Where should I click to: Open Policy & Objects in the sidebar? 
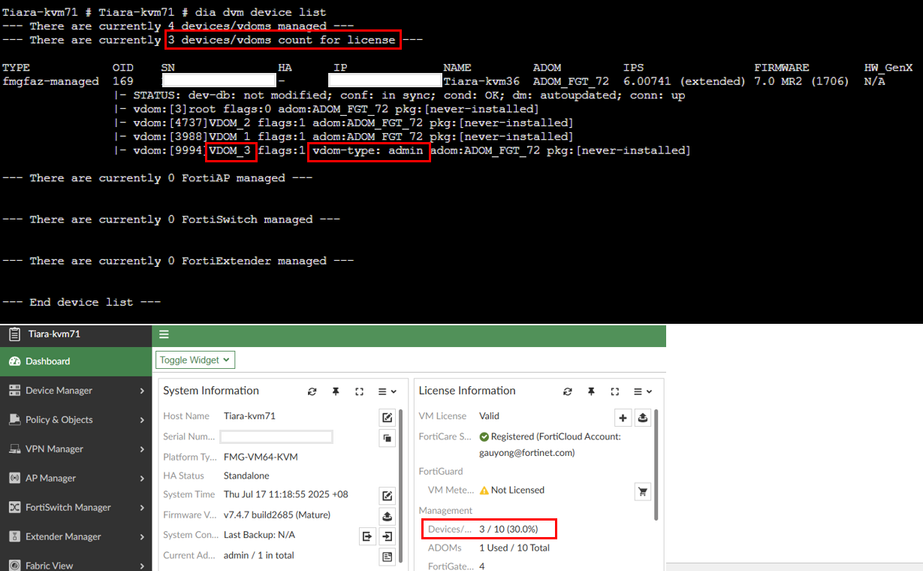(76, 420)
